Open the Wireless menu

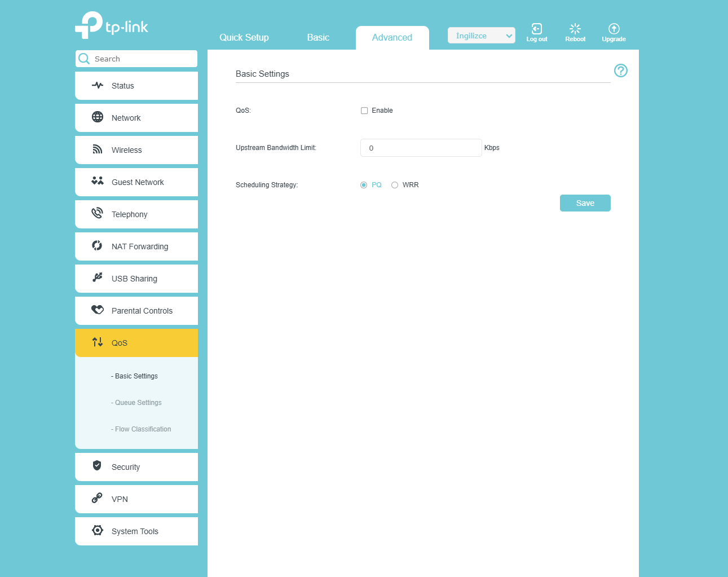(136, 150)
